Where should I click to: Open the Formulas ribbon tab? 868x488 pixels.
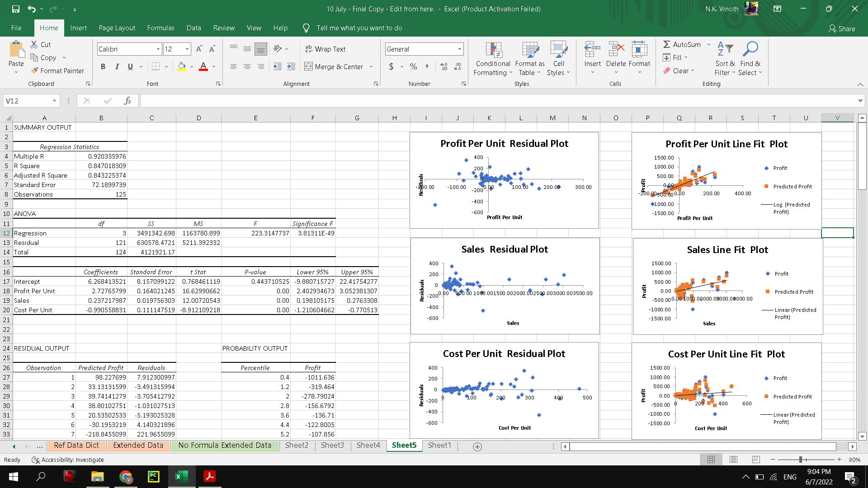160,28
